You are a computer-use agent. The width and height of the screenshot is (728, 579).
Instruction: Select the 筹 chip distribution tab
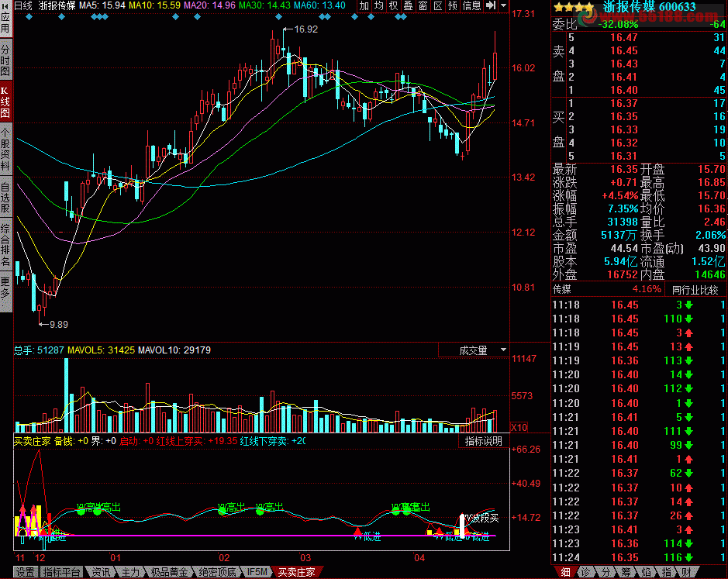[626, 573]
